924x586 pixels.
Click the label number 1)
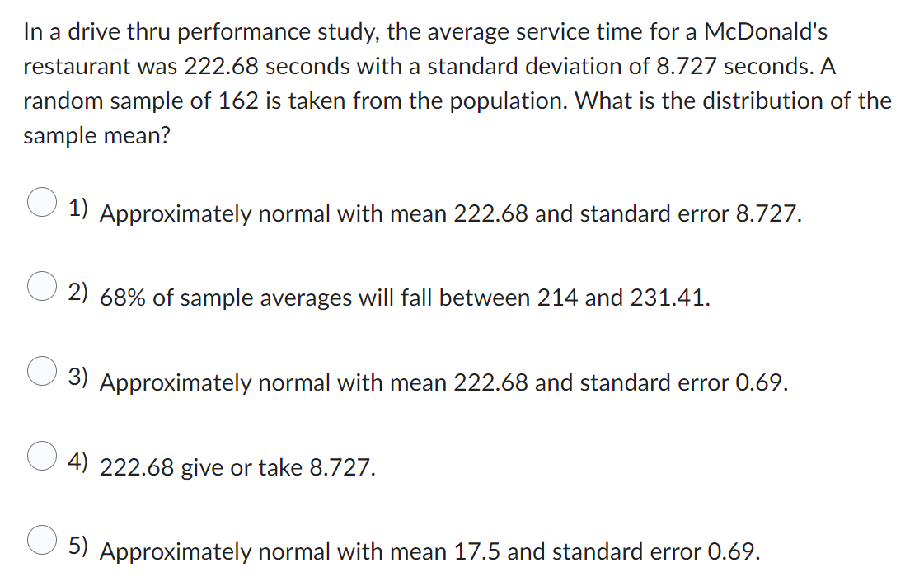tap(78, 209)
